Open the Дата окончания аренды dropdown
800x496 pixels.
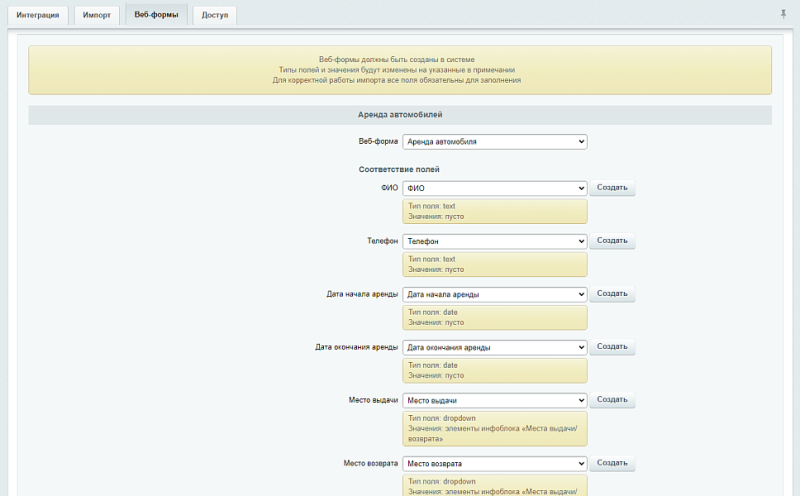point(494,347)
